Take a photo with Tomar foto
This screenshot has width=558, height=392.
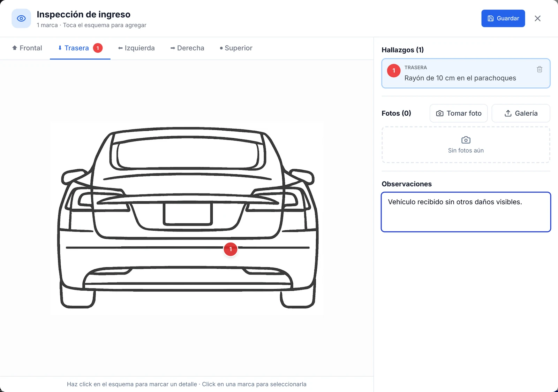coord(459,113)
